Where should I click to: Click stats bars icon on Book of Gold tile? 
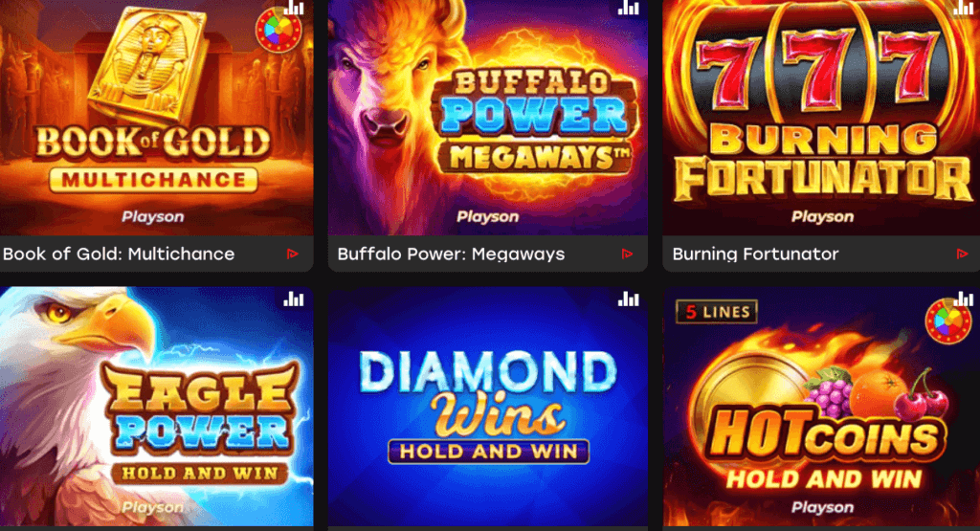294,8
